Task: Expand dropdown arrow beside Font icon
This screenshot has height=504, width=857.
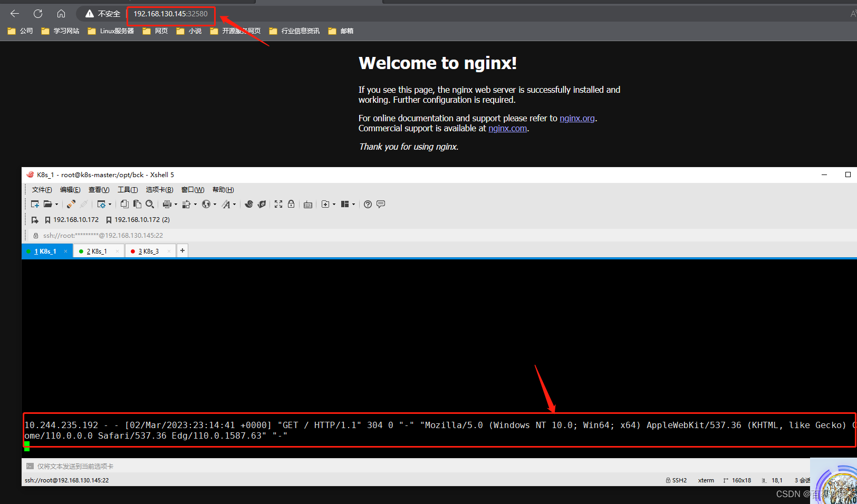Action: [235, 205]
